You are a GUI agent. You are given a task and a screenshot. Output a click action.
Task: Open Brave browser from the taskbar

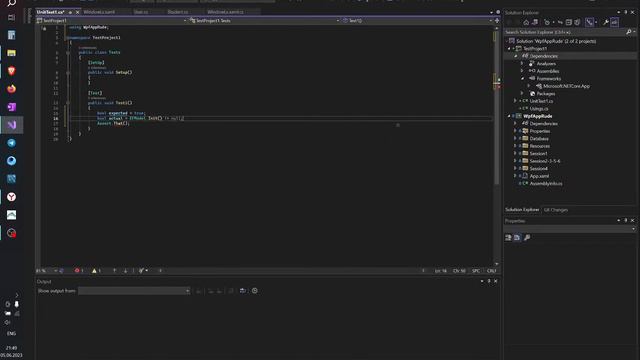tap(11, 71)
